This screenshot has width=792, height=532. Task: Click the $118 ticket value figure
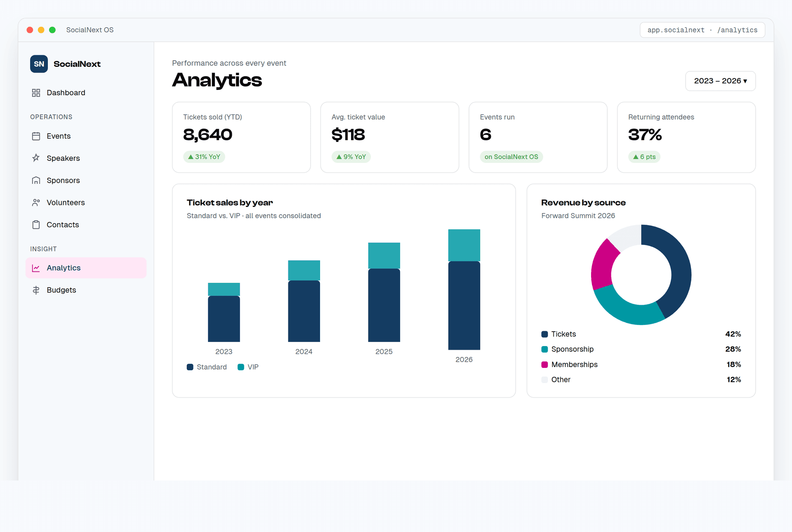[348, 135]
